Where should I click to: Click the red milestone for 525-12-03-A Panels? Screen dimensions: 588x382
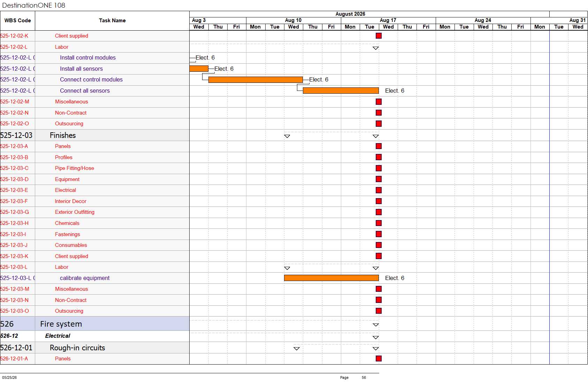point(379,146)
